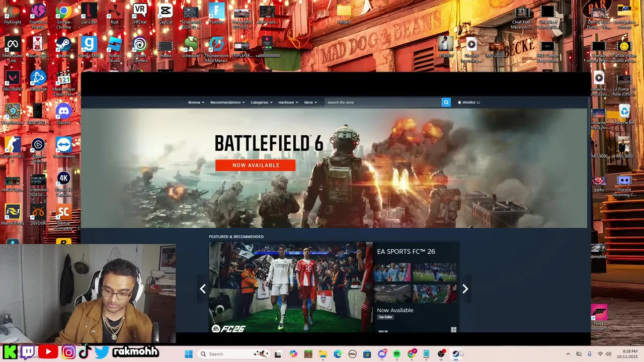
Task: View fourth EA FC 26 screenshot thumbnail
Action: click(435, 294)
